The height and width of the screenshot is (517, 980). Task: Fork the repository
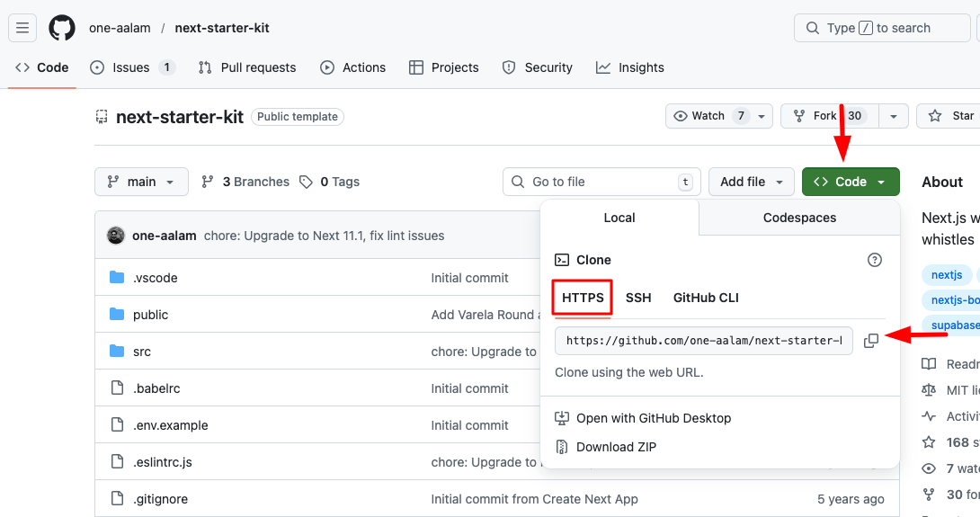[x=829, y=116]
